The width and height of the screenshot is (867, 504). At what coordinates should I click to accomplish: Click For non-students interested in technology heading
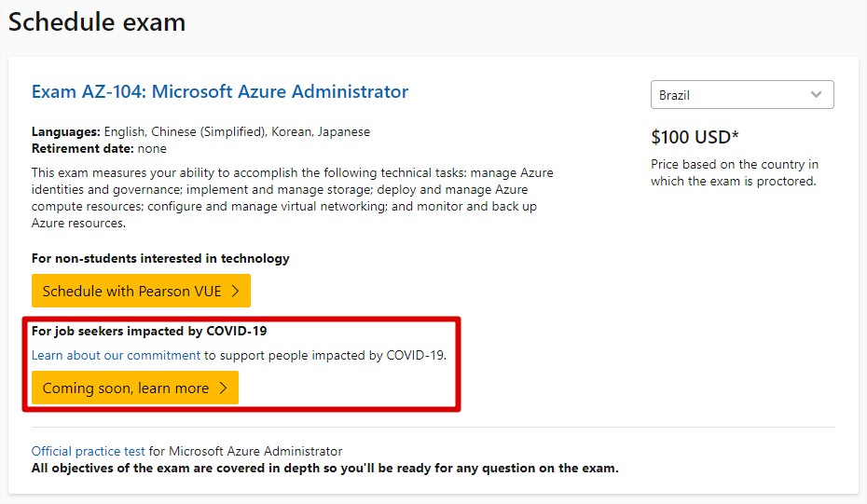coord(160,258)
